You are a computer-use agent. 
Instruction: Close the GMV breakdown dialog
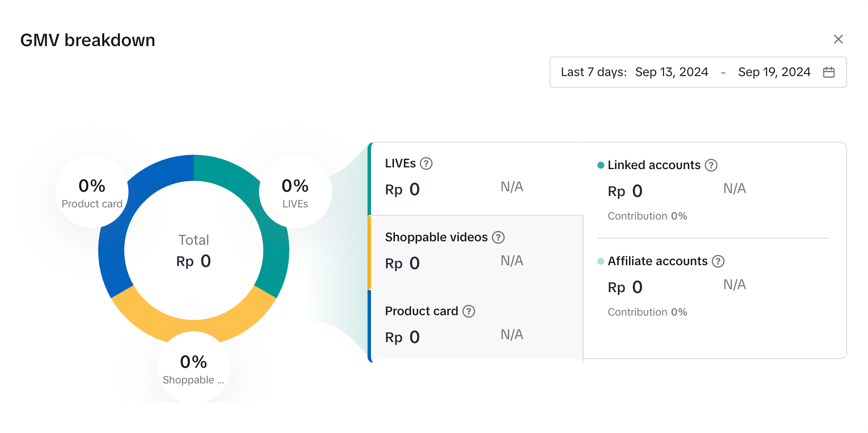click(838, 39)
